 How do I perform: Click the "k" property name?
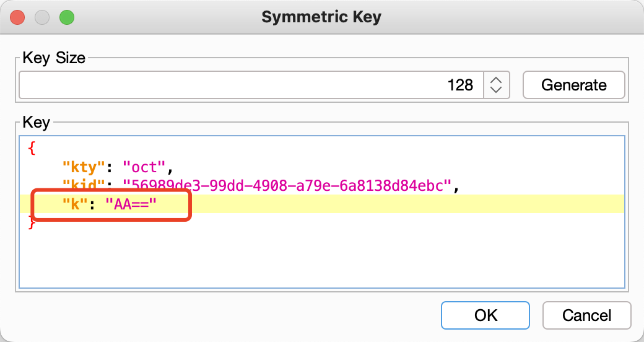pos(77,204)
